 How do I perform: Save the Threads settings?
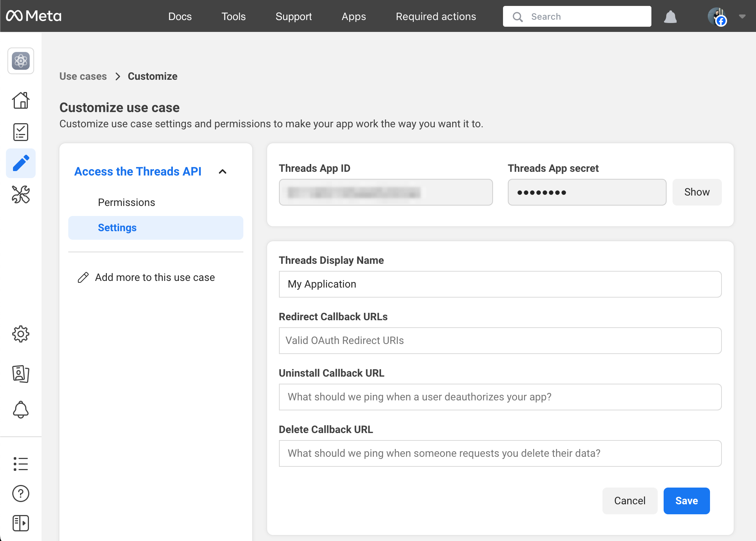pyautogui.click(x=687, y=501)
